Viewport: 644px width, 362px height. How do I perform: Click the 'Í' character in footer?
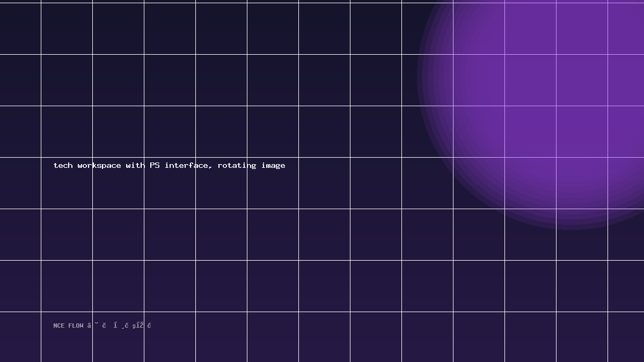[x=115, y=325]
